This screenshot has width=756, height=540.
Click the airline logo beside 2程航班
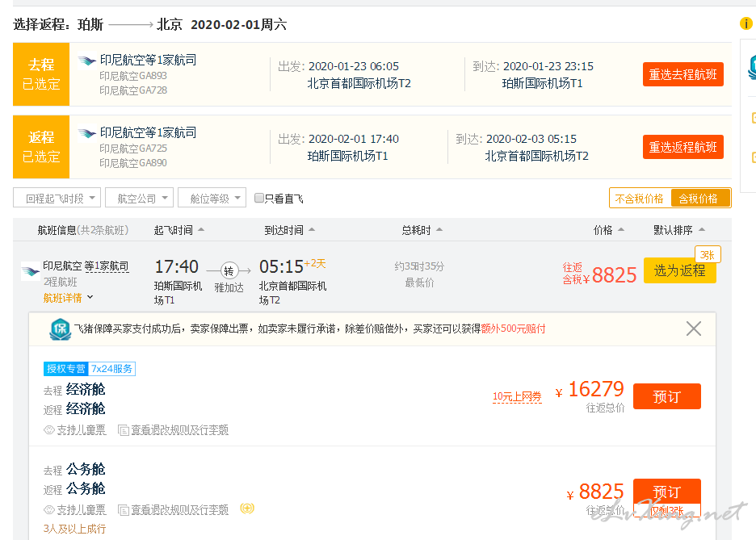[x=31, y=271]
